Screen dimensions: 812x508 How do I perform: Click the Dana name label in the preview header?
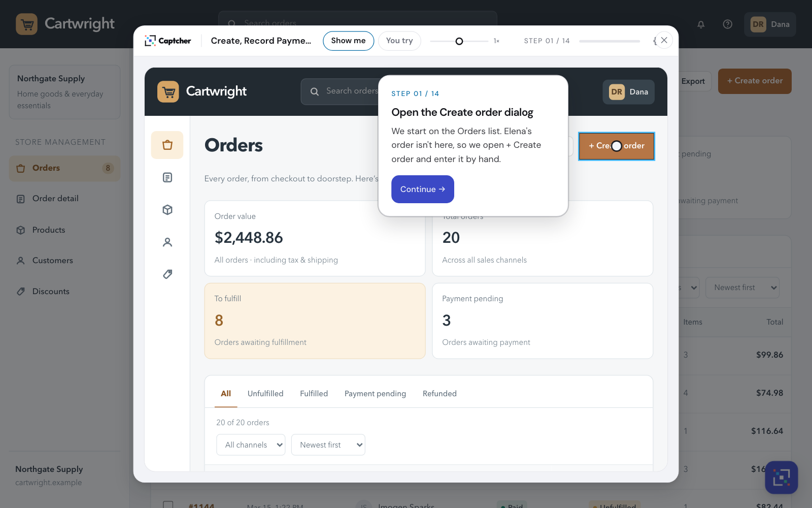[639, 92]
